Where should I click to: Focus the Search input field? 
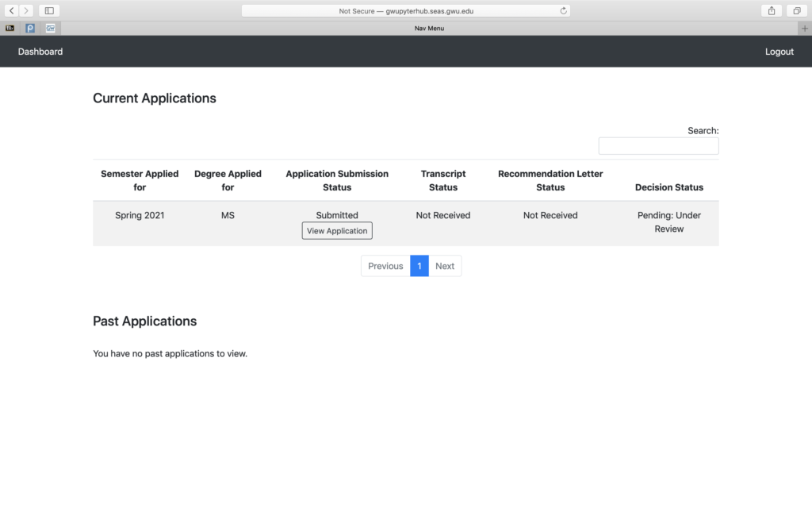(x=658, y=146)
